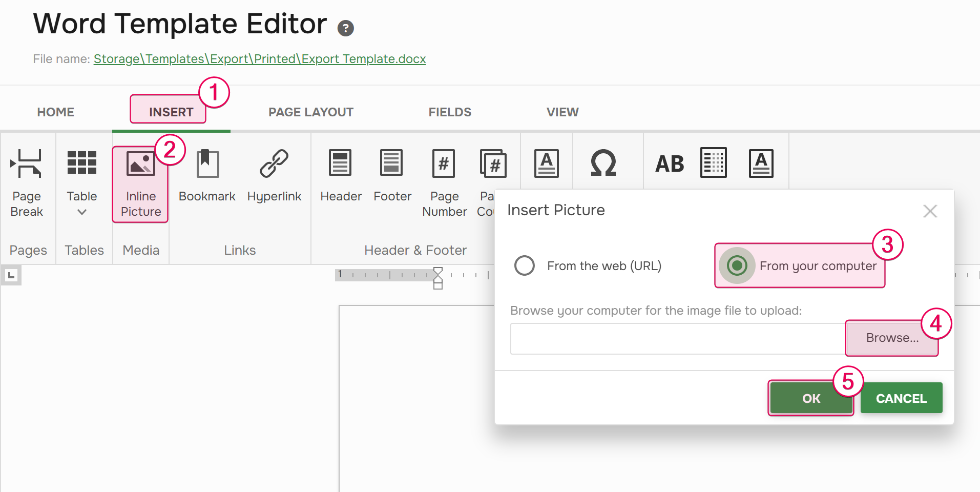
Task: Open the VIEW tab
Action: pyautogui.click(x=562, y=112)
